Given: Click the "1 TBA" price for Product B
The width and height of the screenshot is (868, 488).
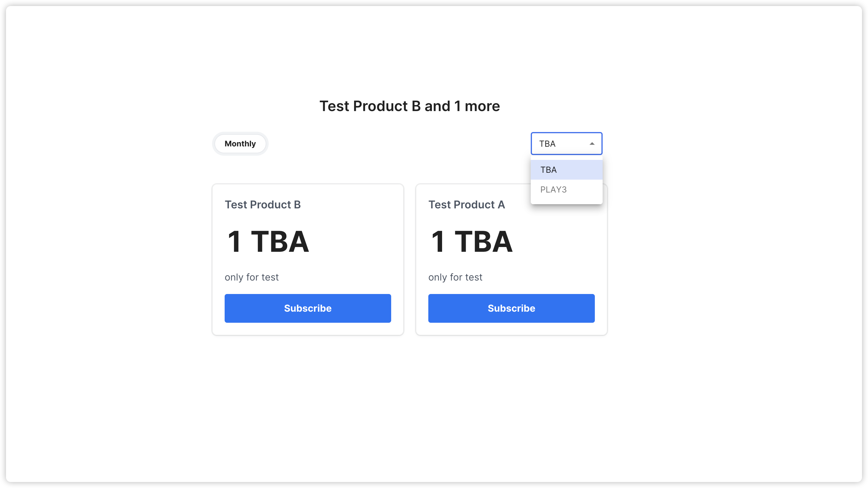Looking at the screenshot, I should pyautogui.click(x=268, y=242).
